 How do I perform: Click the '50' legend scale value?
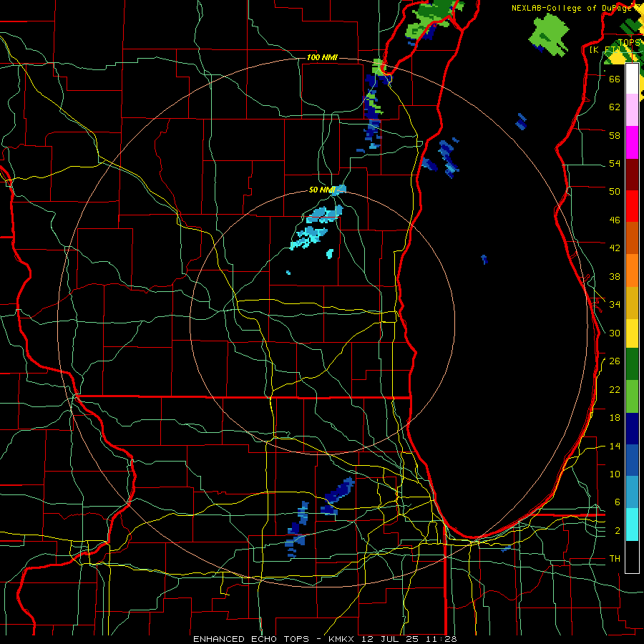[x=615, y=191]
